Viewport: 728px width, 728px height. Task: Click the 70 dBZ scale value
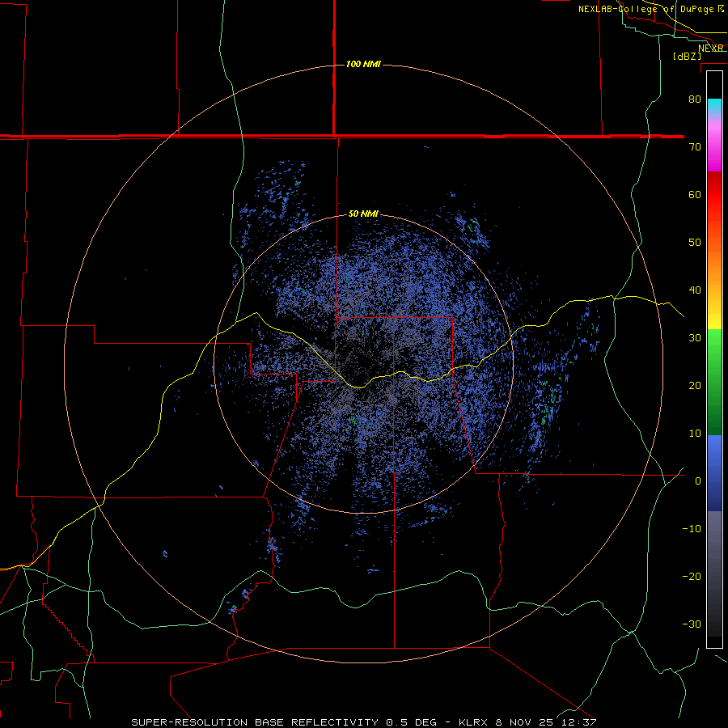tap(695, 147)
